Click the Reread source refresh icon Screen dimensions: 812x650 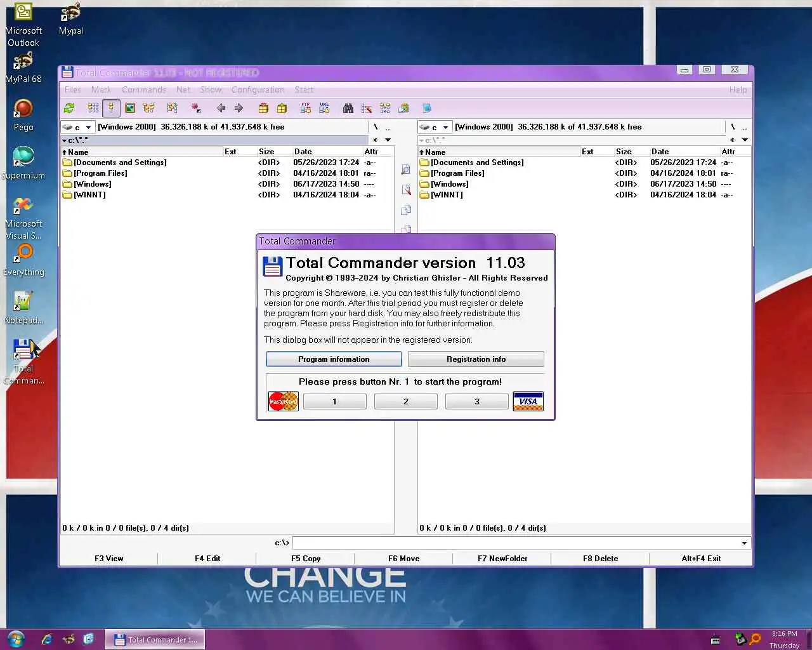click(x=69, y=108)
